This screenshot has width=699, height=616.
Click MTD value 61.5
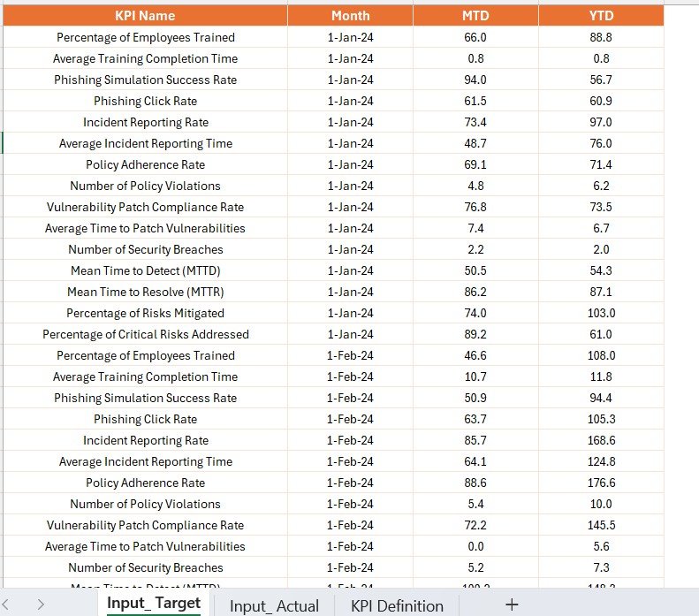point(475,101)
